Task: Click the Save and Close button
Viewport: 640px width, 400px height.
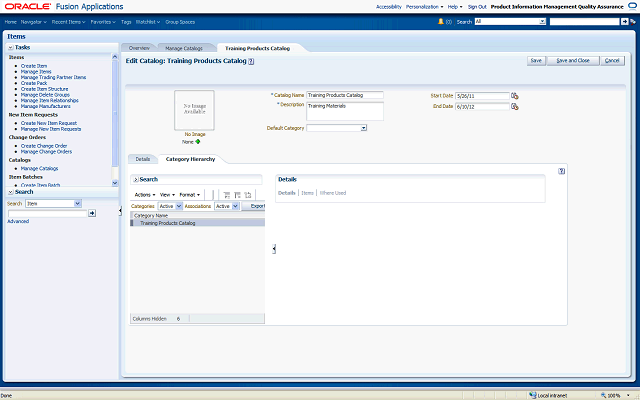Action: pos(572,60)
